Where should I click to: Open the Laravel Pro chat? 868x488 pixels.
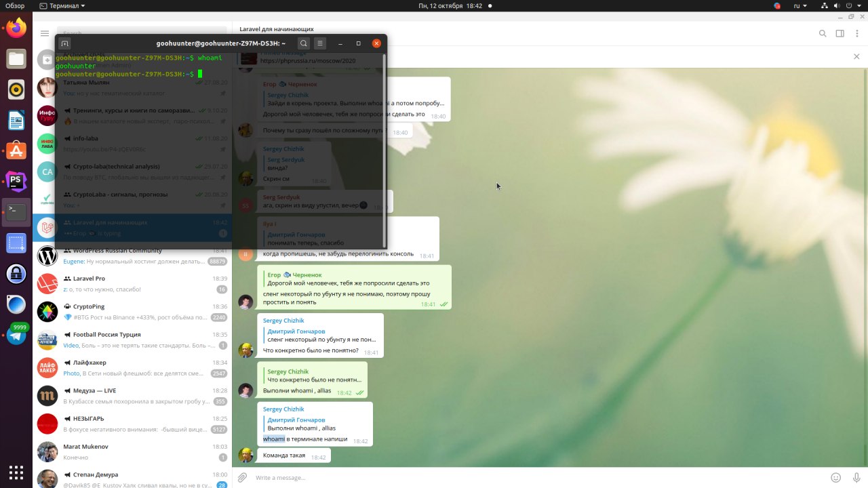point(132,283)
